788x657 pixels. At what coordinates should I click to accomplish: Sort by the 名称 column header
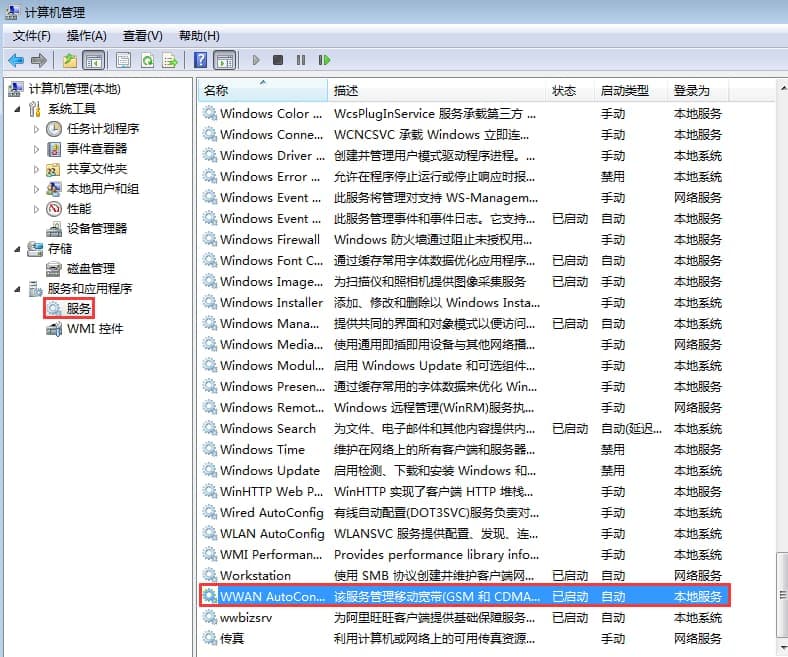[x=263, y=90]
